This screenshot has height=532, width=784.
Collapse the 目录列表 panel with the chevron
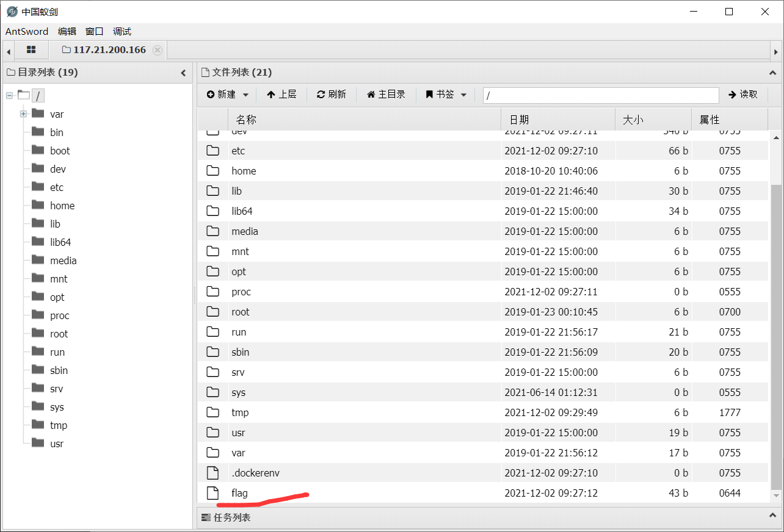pyautogui.click(x=183, y=73)
